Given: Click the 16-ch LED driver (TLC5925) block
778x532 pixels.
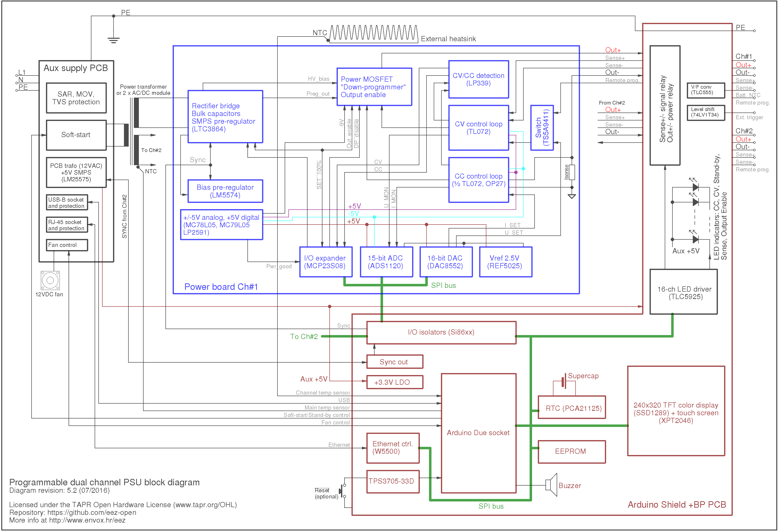Looking at the screenshot, I should (x=684, y=292).
